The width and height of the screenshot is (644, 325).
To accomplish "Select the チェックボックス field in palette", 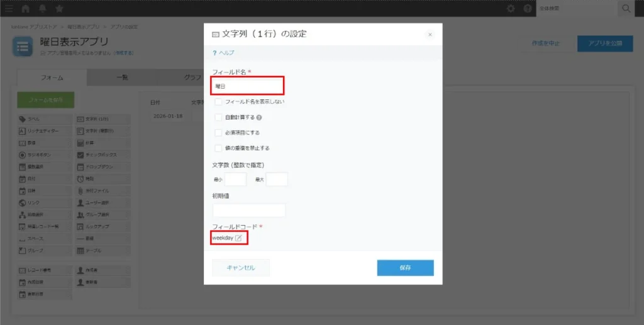I will pos(103,155).
